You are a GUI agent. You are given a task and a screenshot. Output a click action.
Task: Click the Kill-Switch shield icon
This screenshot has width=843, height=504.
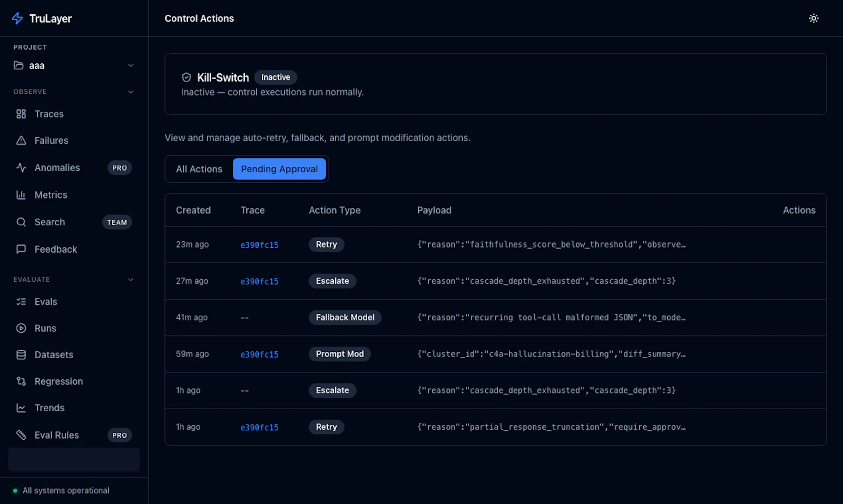pos(187,77)
